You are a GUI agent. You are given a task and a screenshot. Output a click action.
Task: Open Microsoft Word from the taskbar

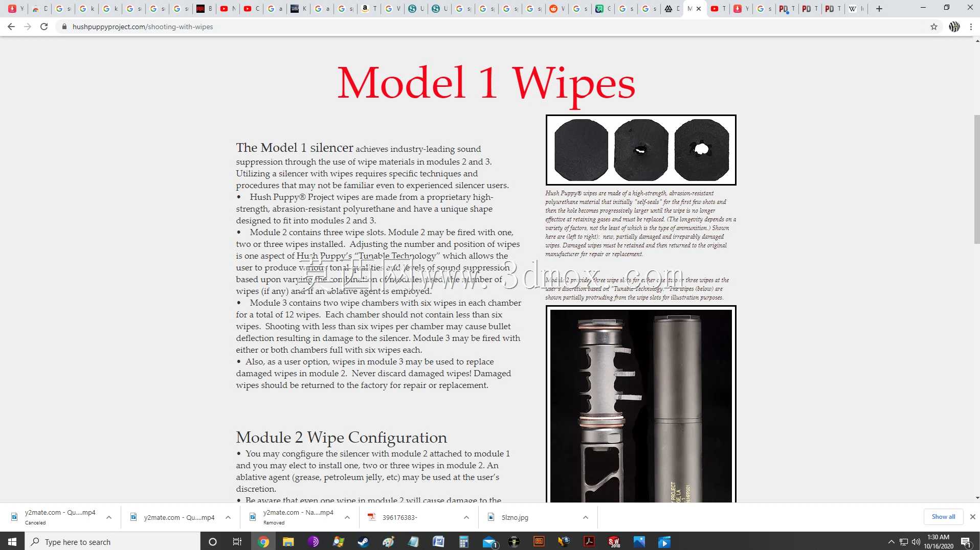point(438,542)
